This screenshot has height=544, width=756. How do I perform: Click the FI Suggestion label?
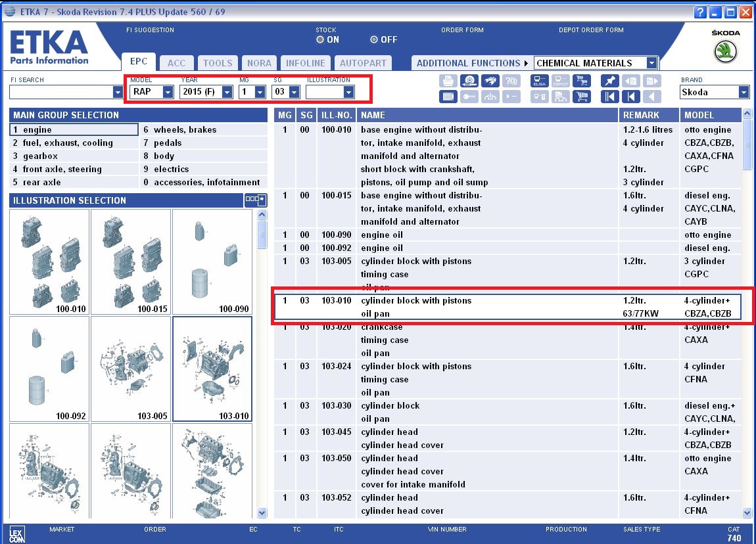[150, 30]
